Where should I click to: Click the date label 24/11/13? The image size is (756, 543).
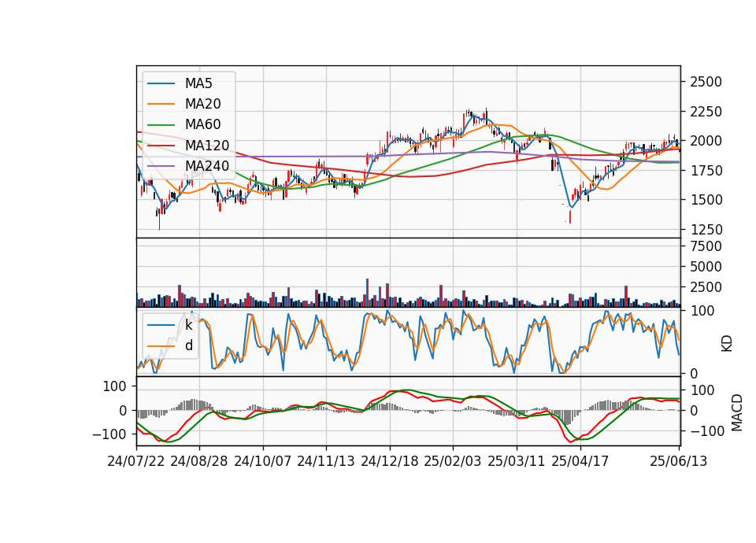pos(326,461)
